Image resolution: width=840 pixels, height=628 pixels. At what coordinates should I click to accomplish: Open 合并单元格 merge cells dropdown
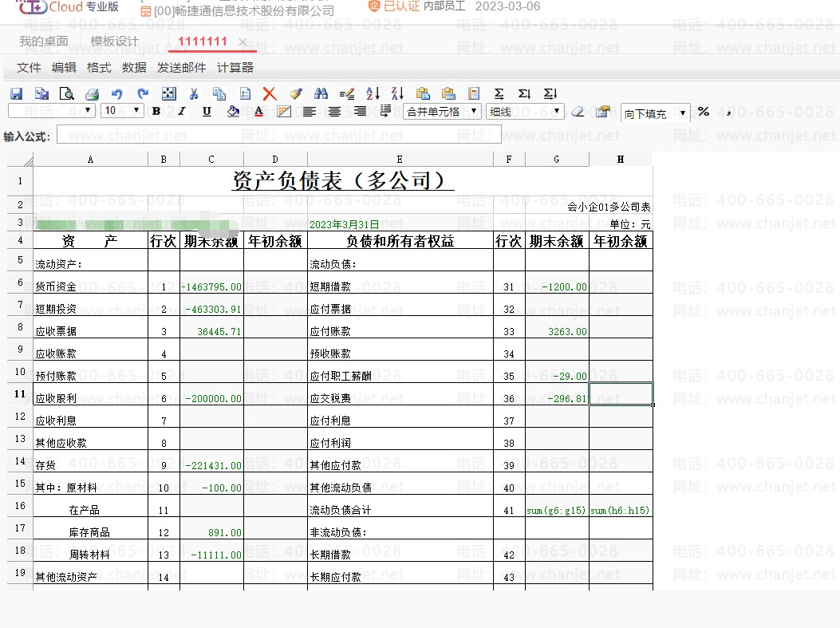click(442, 112)
